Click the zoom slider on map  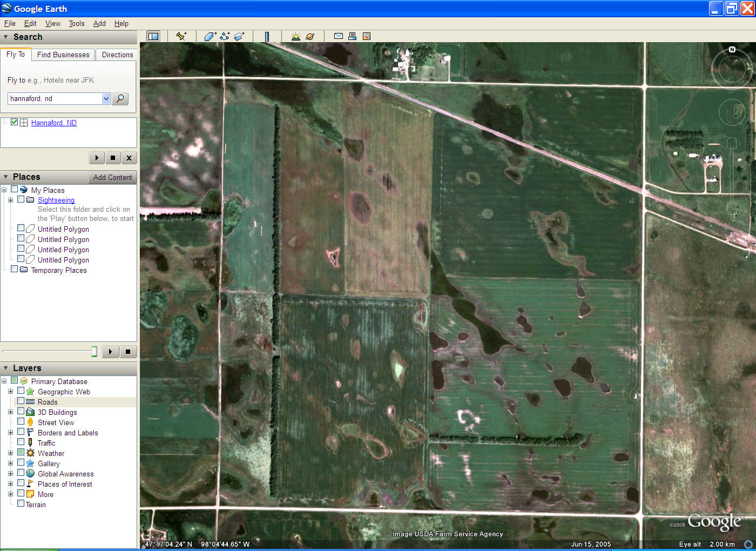click(x=732, y=176)
